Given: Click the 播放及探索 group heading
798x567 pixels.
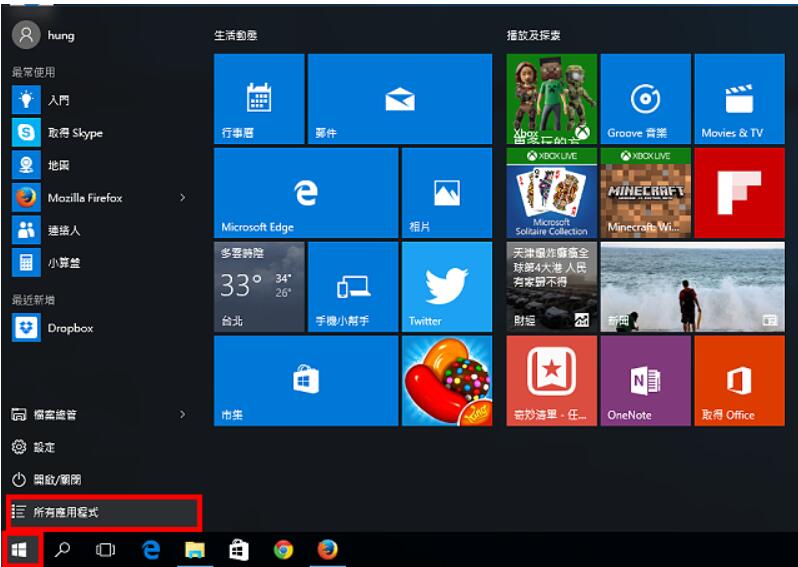Looking at the screenshot, I should point(533,35).
